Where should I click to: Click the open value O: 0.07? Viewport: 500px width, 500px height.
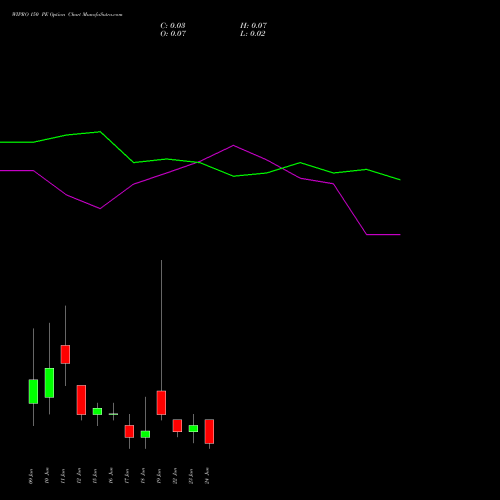[173, 34]
